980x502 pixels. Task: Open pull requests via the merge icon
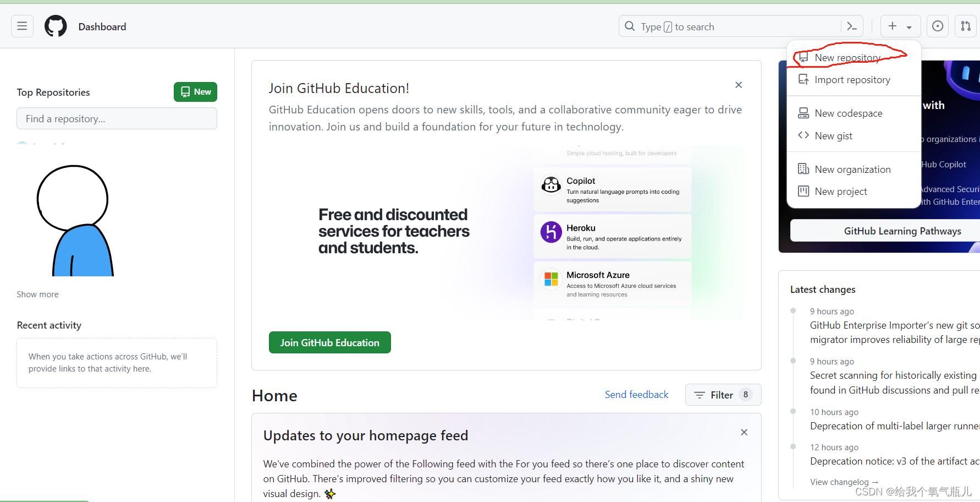pyautogui.click(x=966, y=26)
